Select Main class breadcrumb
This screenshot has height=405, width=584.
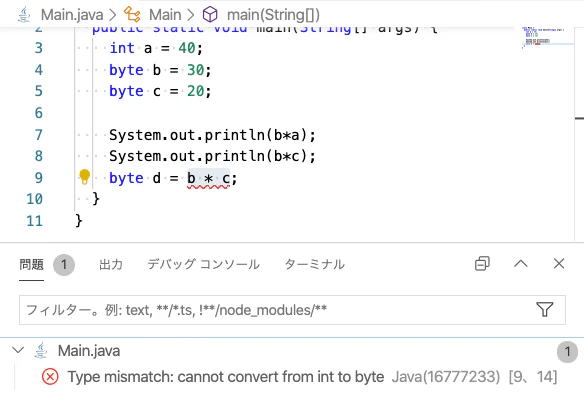(x=165, y=15)
